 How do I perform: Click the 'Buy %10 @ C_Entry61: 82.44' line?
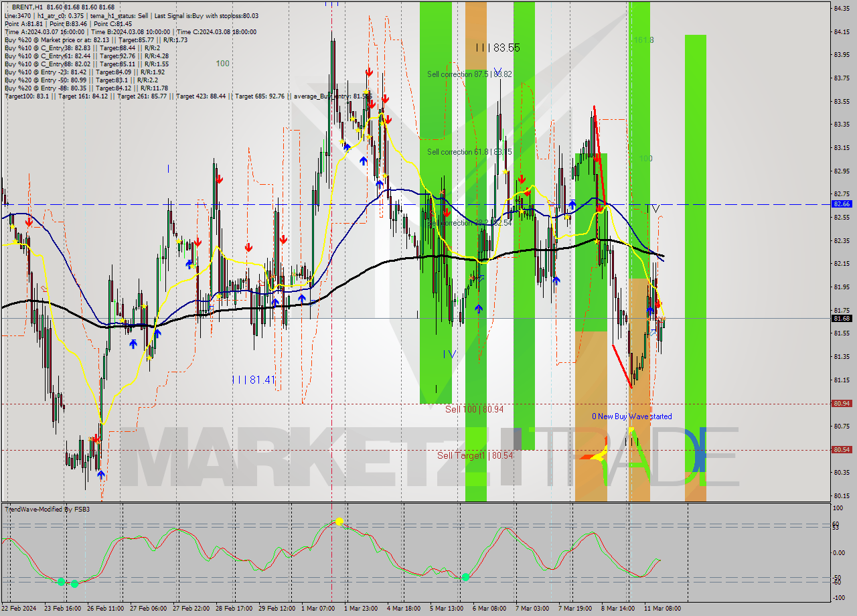tap(86, 56)
